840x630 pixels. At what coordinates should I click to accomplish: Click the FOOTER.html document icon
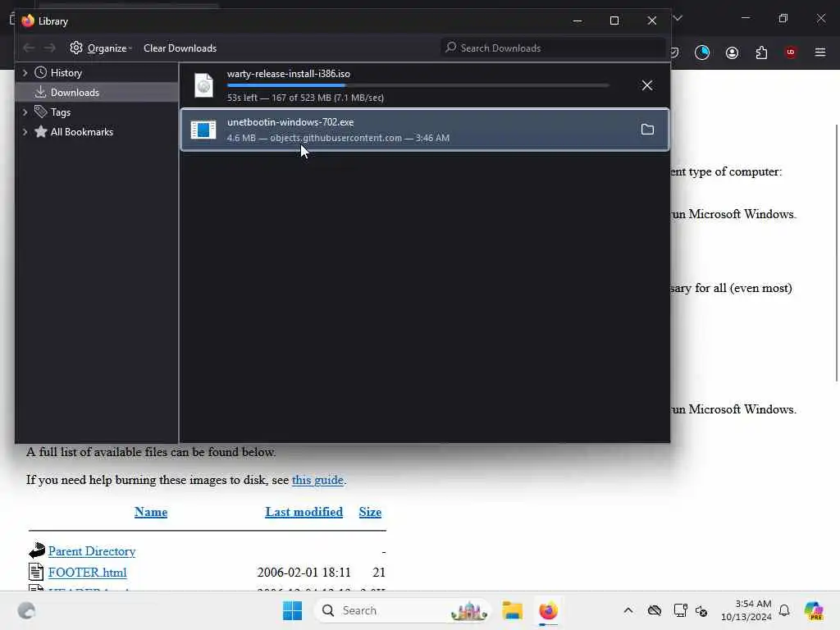[x=36, y=572]
